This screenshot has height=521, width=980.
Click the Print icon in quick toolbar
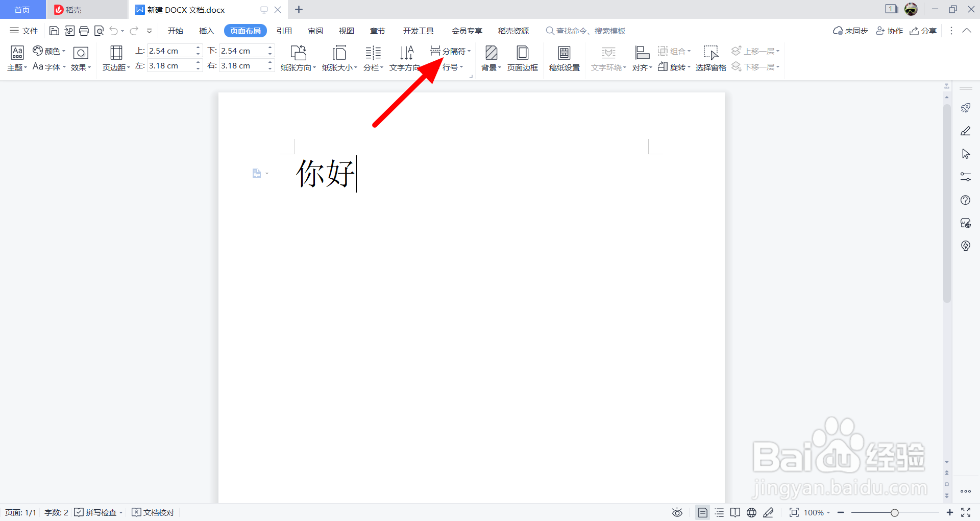[84, 31]
